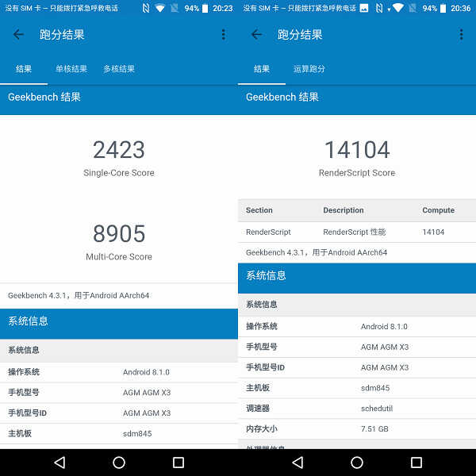Tap RenderScript Score label

click(x=357, y=173)
